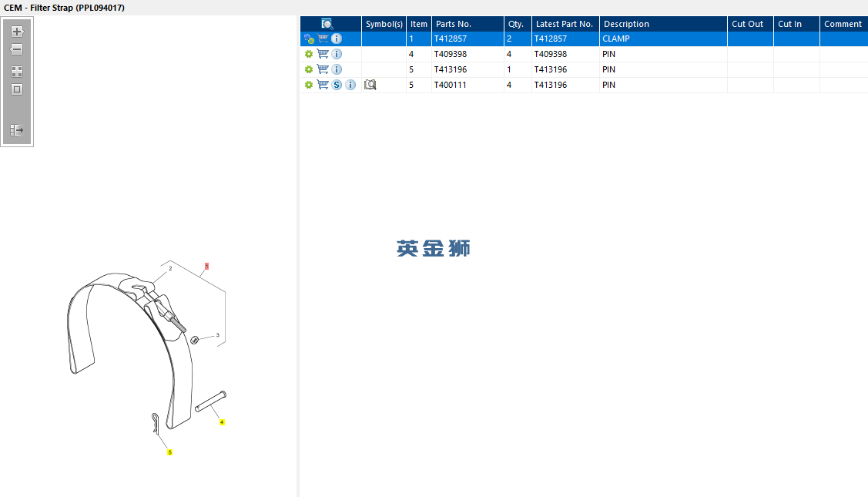Screen dimensions: 868x497
Task: Click PIN description in T409398 row
Action: [x=663, y=54]
